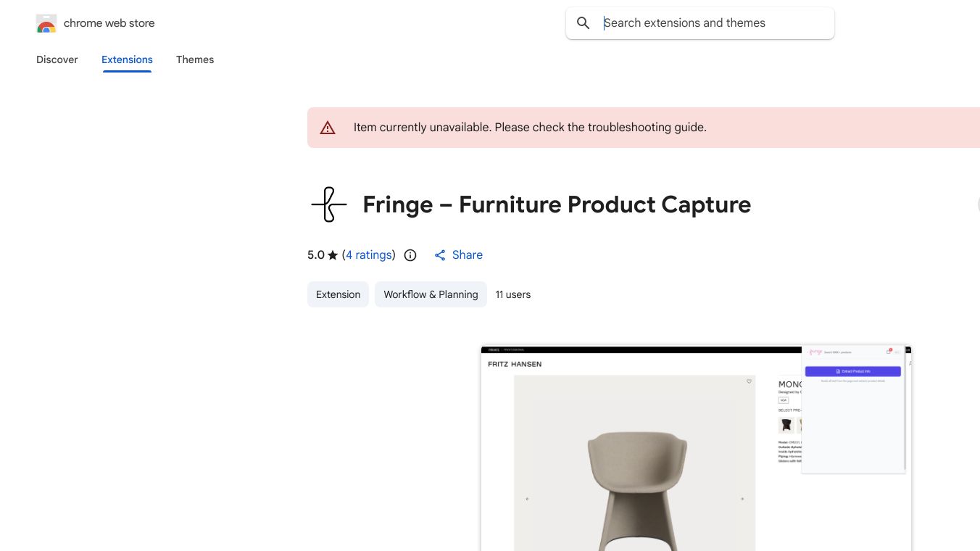Share this extension

pos(459,255)
